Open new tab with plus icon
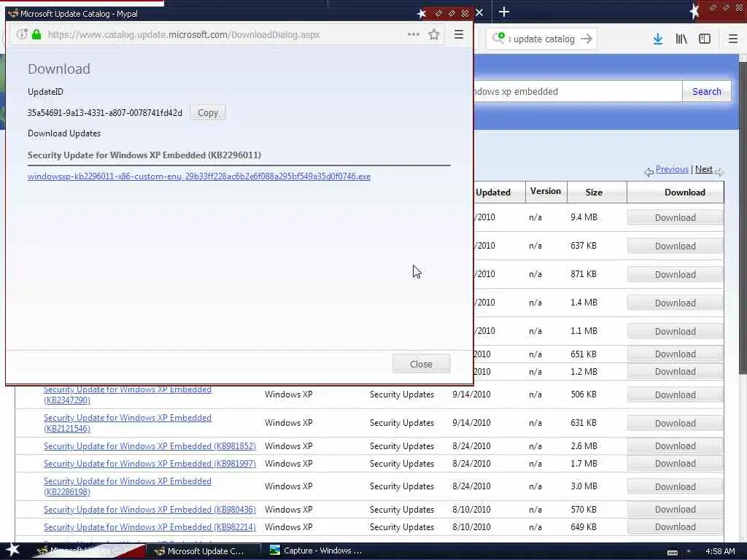The height and width of the screenshot is (560, 747). (504, 12)
